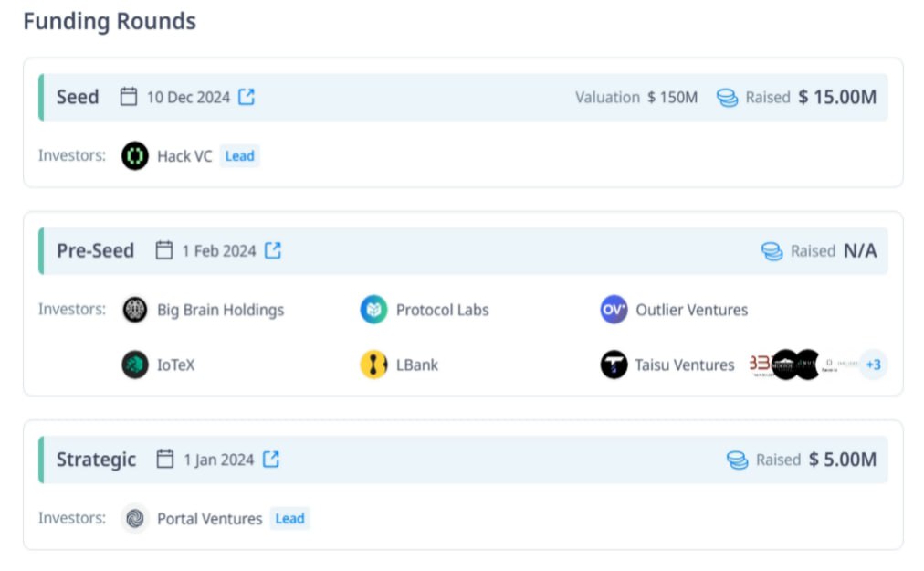Screen dimensions: 924x571
Task: Click the Big Brain Holdings logo
Action: click(x=135, y=310)
